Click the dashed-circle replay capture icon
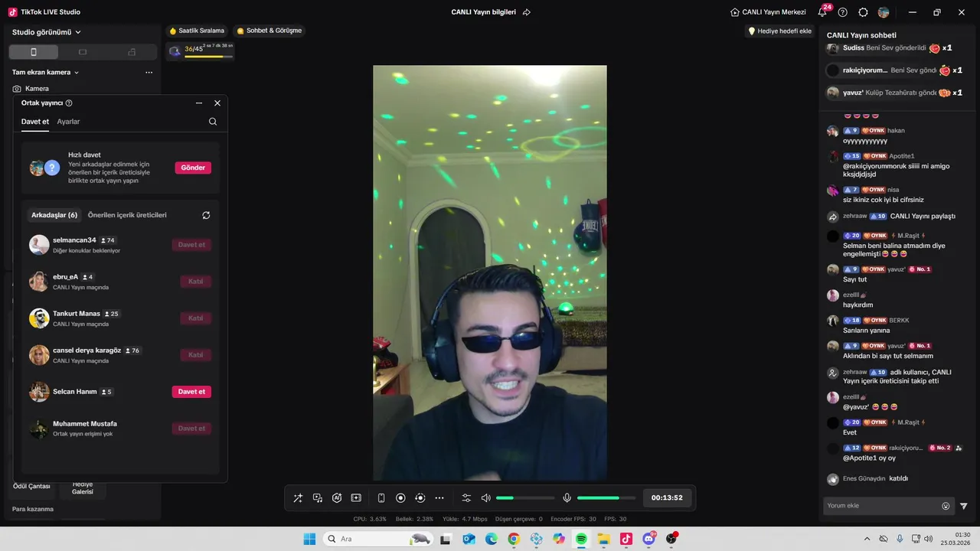The height and width of the screenshot is (551, 980). [420, 498]
